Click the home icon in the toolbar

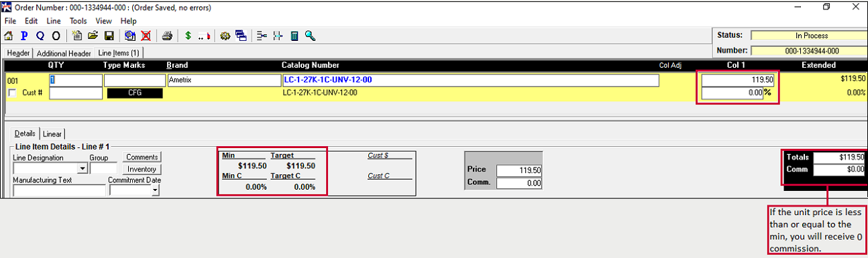point(9,36)
